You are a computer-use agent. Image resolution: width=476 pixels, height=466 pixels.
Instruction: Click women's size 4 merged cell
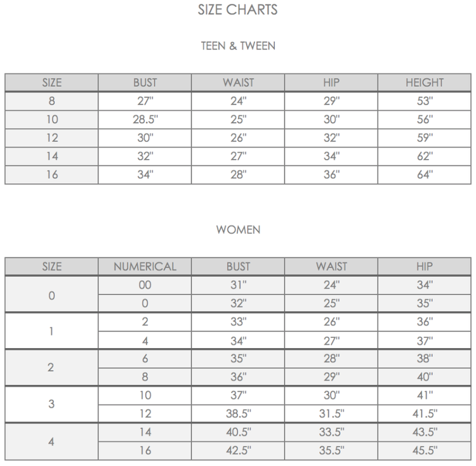(x=51, y=441)
